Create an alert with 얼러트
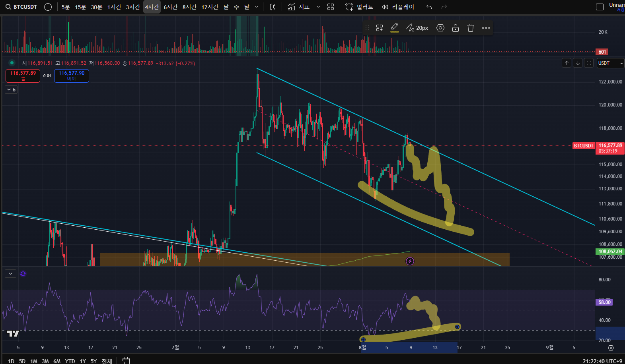This screenshot has width=625, height=364. 359,7
